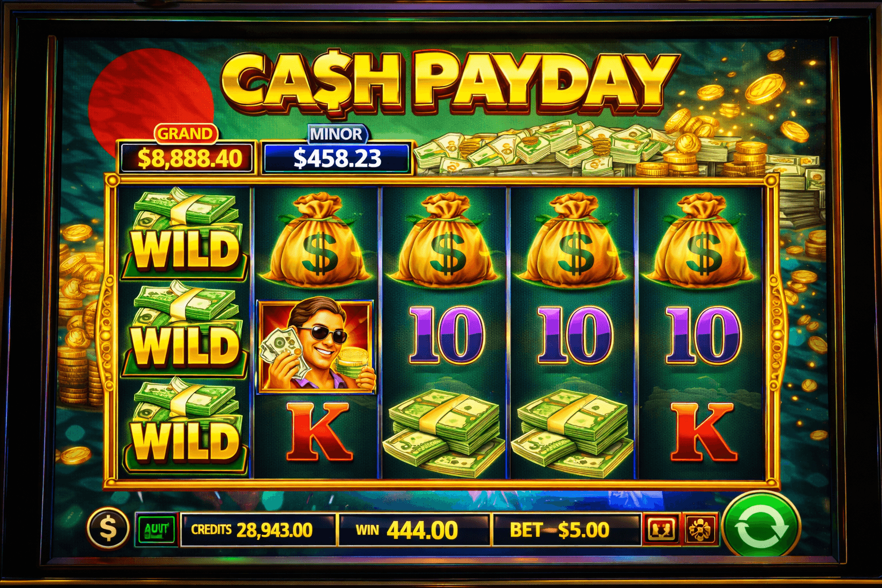Click the purple 10 on third reel
The height and width of the screenshot is (588, 882).
coord(446,335)
